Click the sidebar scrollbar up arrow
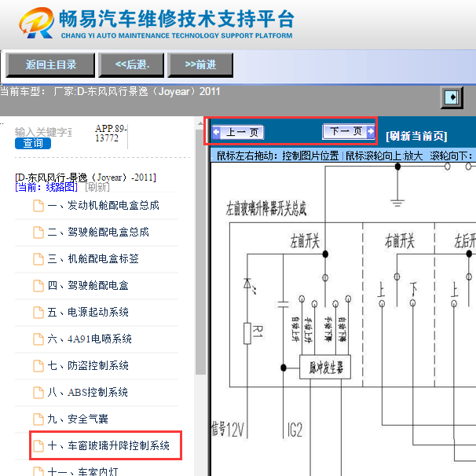This screenshot has width=476, height=476. (x=200, y=123)
